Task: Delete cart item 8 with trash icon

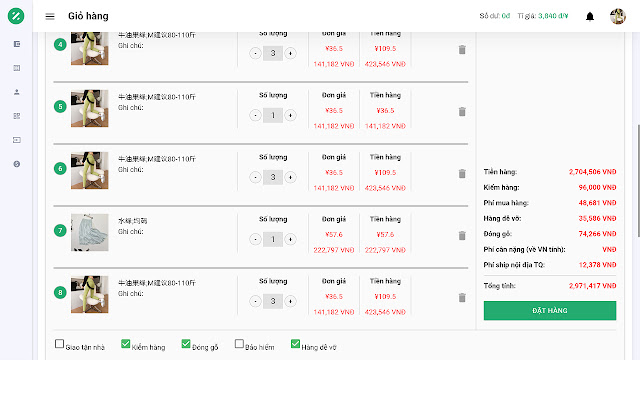Action: [462, 298]
